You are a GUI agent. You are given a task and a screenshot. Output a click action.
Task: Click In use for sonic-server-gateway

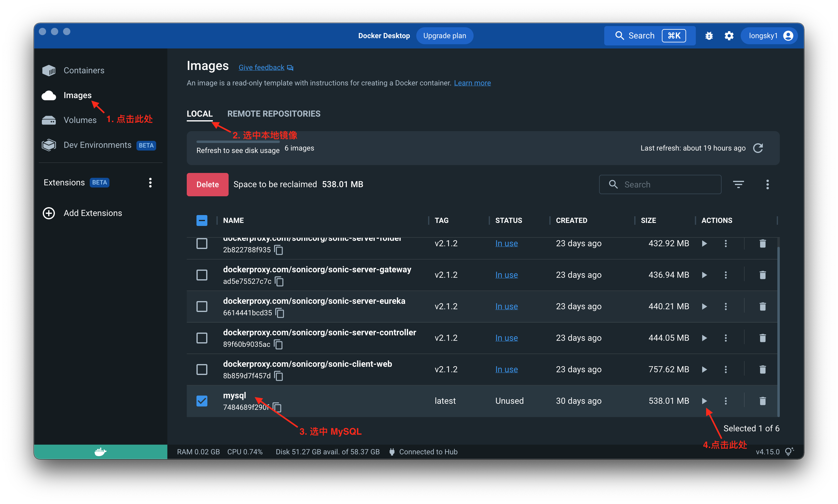tap(506, 275)
